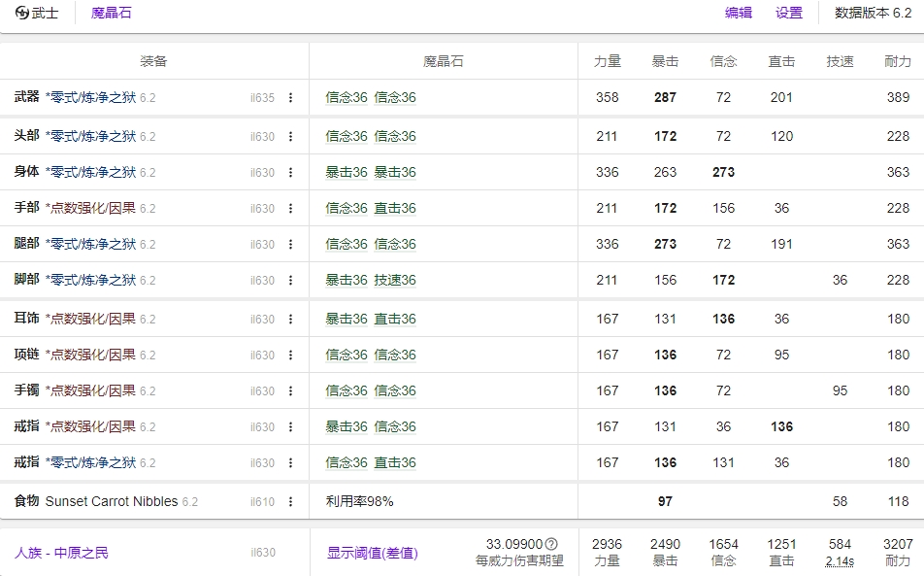Click the 技速36 materia on 脚部 row
924x576 pixels.
[395, 281]
